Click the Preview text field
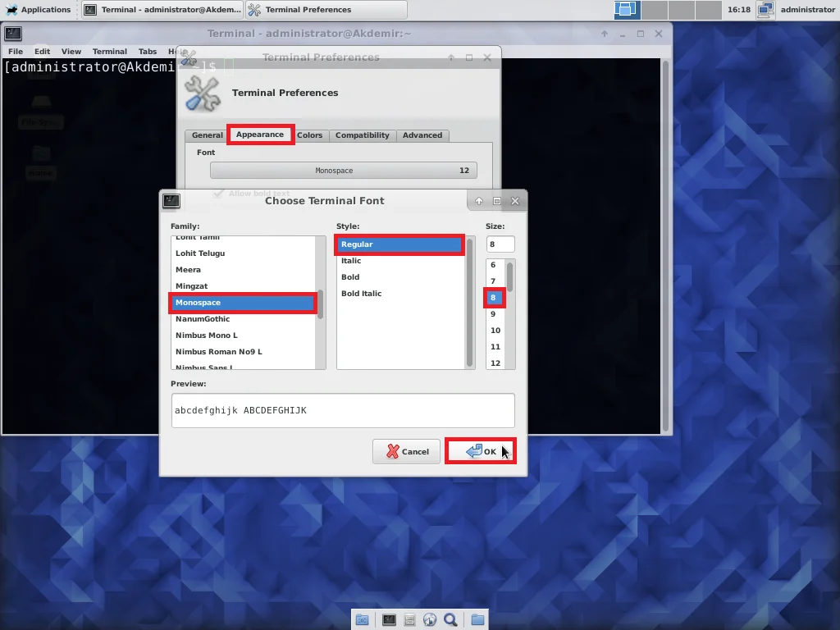 coord(343,410)
